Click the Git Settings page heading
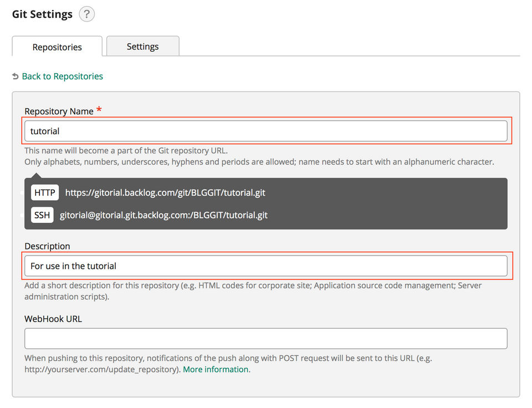Screen dimensions: 532x408 pyautogui.click(x=42, y=14)
